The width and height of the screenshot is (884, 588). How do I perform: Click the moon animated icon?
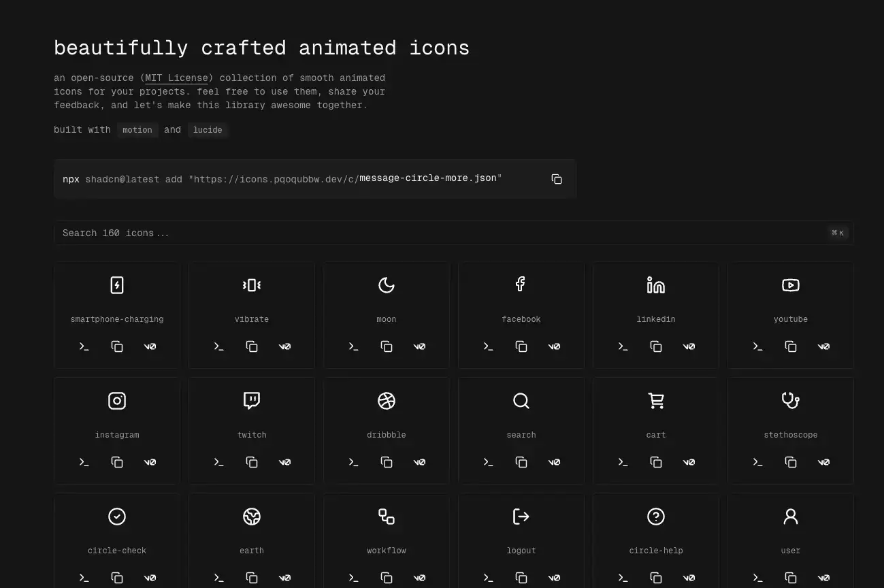387,285
